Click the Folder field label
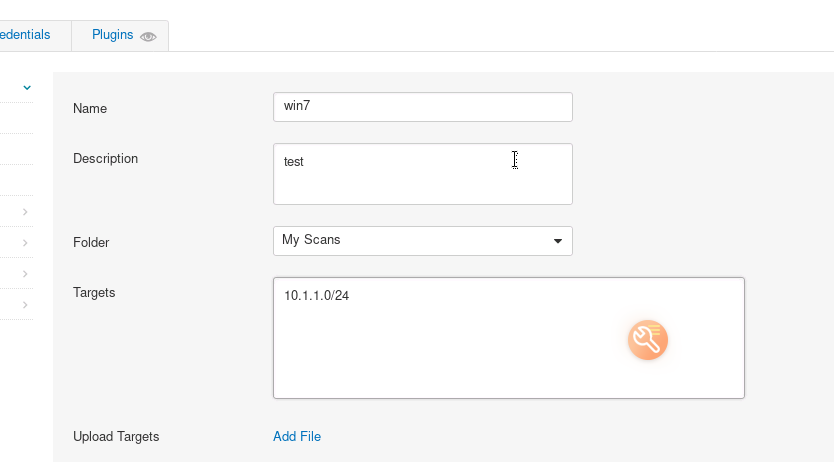834x462 pixels. [x=91, y=242]
